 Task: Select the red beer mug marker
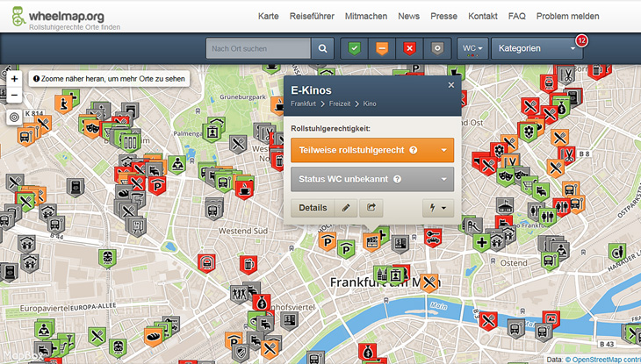(248, 265)
